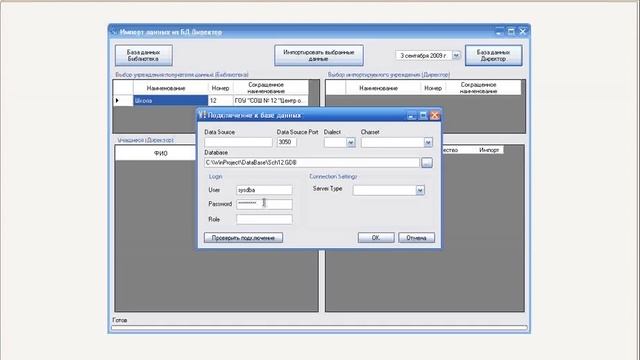Minimize the main import window
The height and width of the screenshot is (360, 640).
click(x=500, y=31)
